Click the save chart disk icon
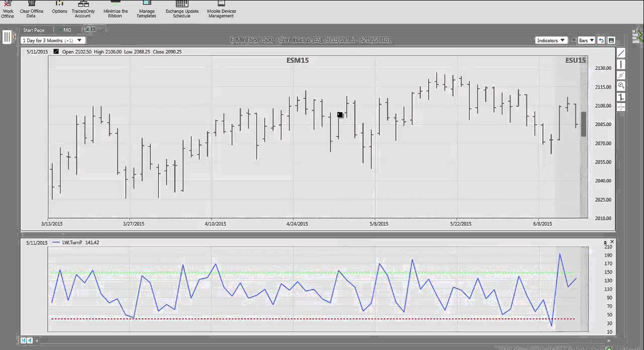This screenshot has width=644, height=350. 611,40
